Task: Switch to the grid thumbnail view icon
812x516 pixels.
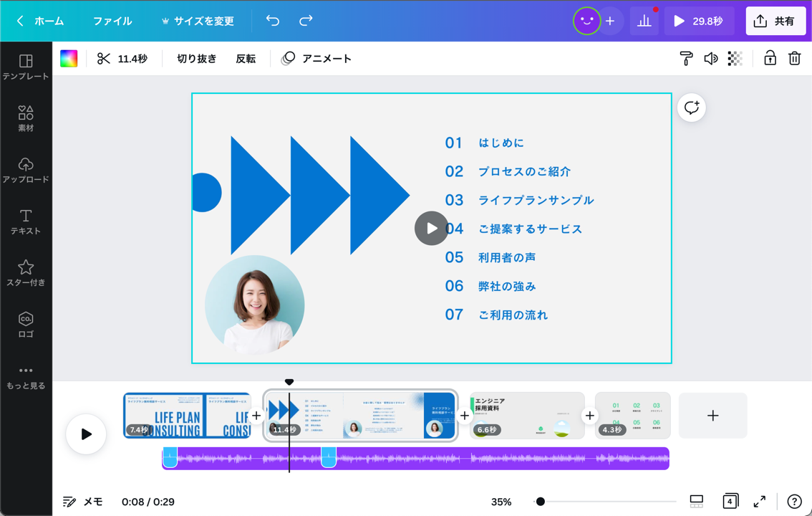Action: [697, 501]
